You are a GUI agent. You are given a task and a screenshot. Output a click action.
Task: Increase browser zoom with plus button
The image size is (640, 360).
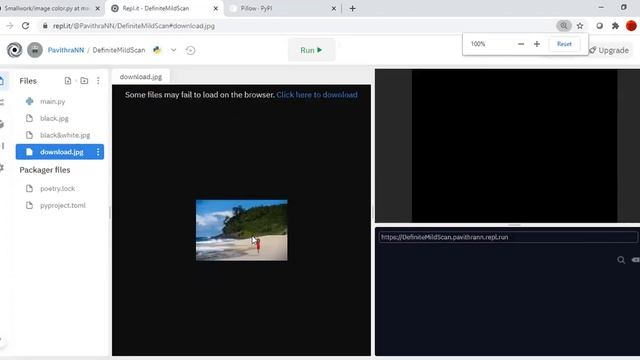(x=537, y=44)
